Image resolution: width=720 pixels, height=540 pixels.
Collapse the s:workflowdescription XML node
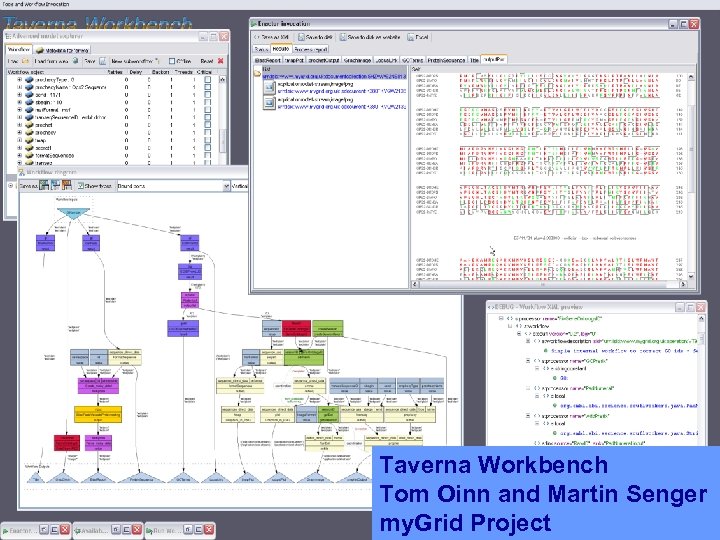click(528, 341)
